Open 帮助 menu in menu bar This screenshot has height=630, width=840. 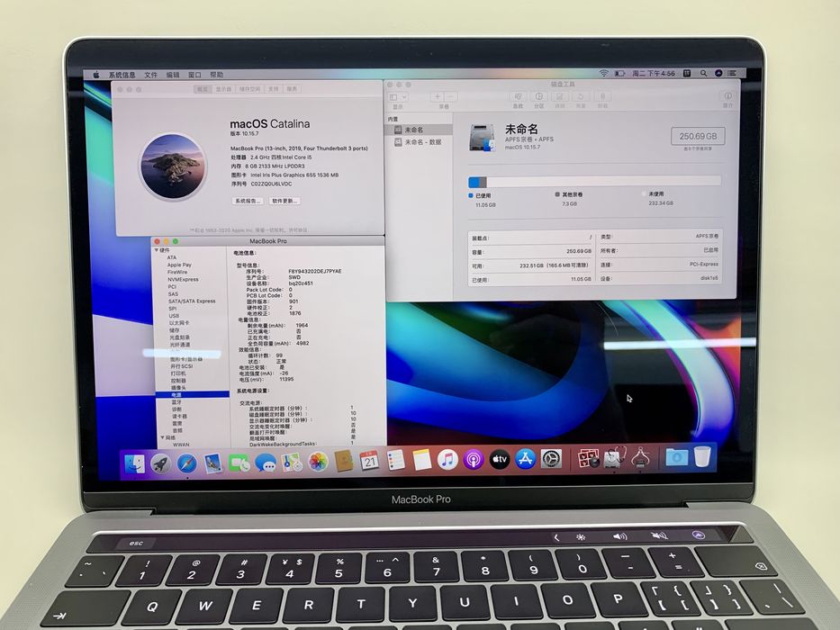[x=216, y=75]
